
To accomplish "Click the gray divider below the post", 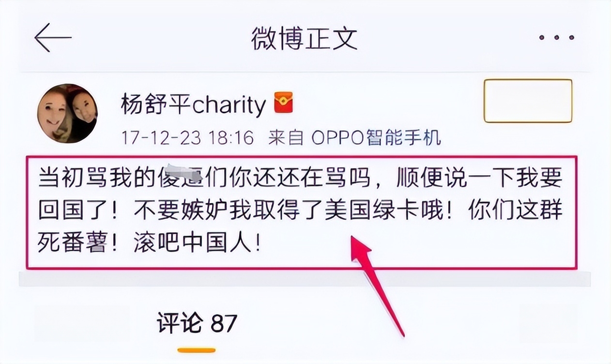I will click(x=305, y=278).
